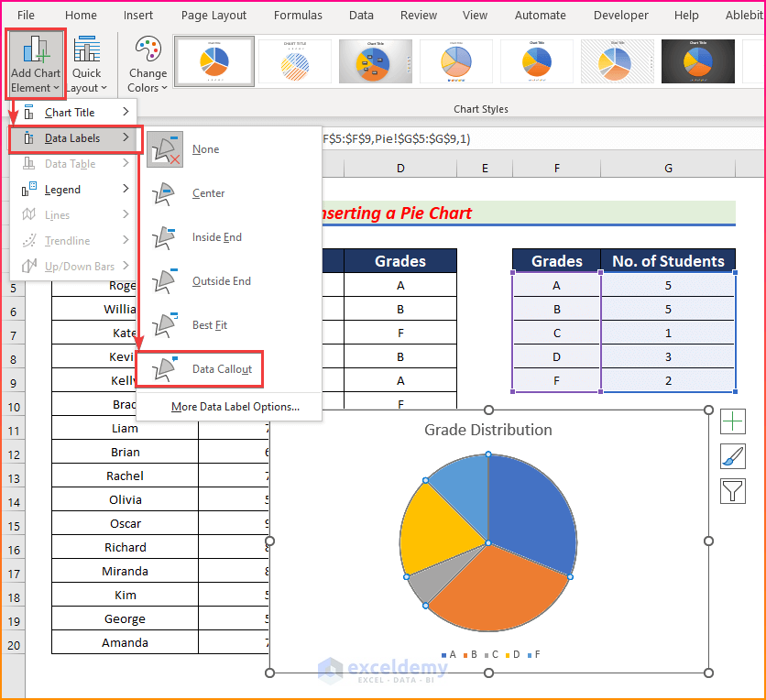
Task: Switch to the Home tab
Action: pyautogui.click(x=81, y=16)
